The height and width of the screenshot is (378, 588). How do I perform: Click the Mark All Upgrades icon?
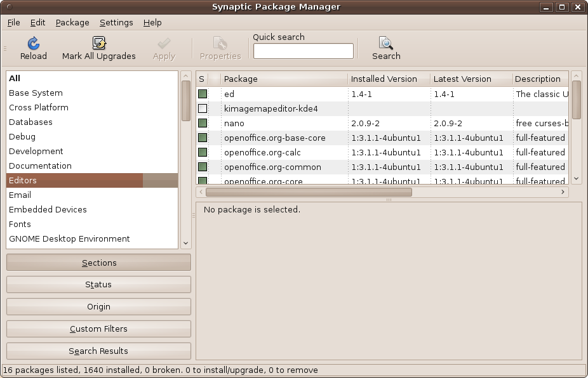pos(99,44)
